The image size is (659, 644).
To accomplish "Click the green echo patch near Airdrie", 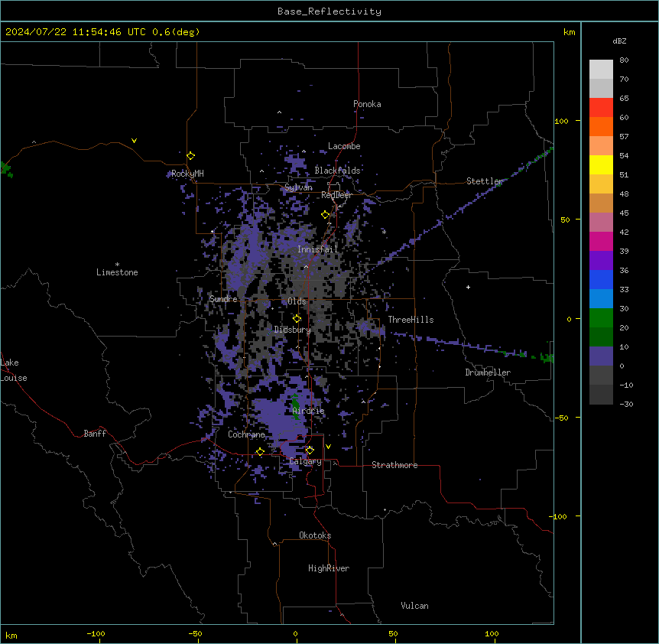I will (296, 406).
